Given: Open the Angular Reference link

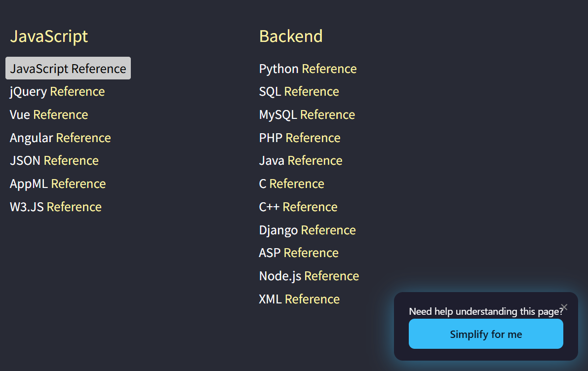Looking at the screenshot, I should tap(60, 138).
